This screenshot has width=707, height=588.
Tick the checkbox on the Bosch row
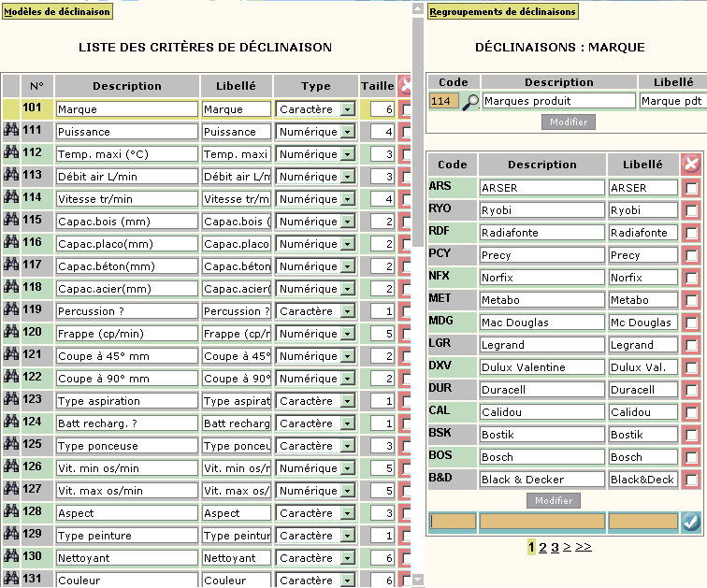click(x=691, y=457)
